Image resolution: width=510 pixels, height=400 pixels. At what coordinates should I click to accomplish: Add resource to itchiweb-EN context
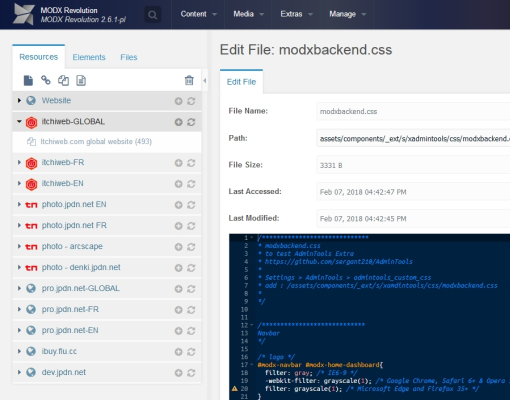click(179, 184)
